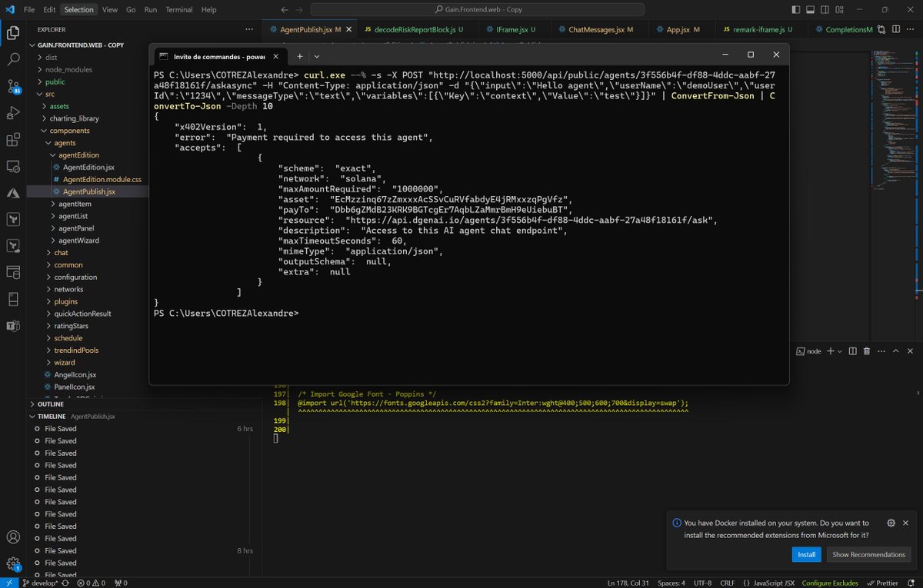Click the develop branch in status bar
Viewport: 923px width, 588px height.
pos(40,583)
